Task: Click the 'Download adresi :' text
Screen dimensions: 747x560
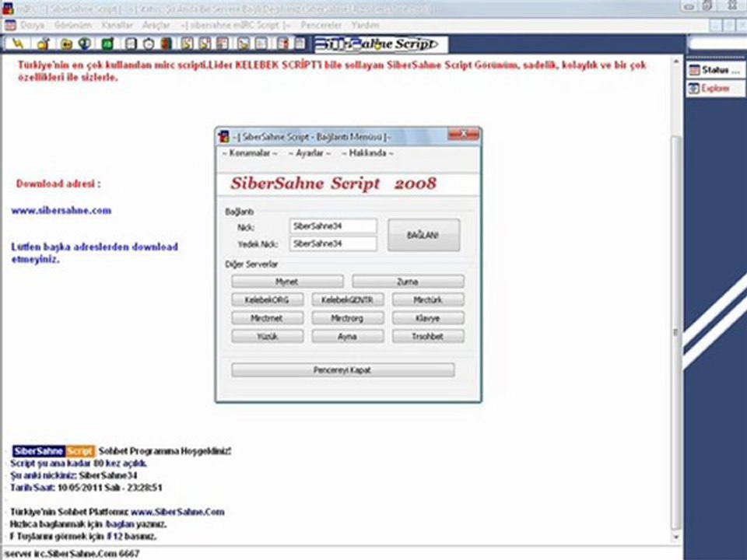Action: (58, 184)
